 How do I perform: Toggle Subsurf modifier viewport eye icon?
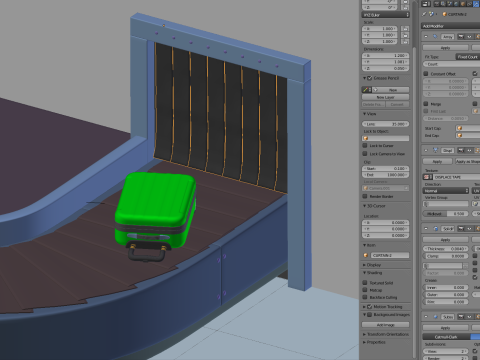[x=469, y=317]
